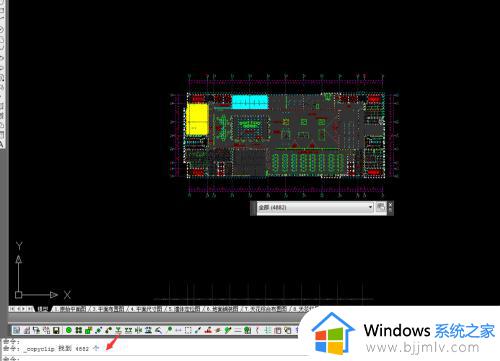Click the green four-squares array icon
500x361 pixels.
(79, 330)
